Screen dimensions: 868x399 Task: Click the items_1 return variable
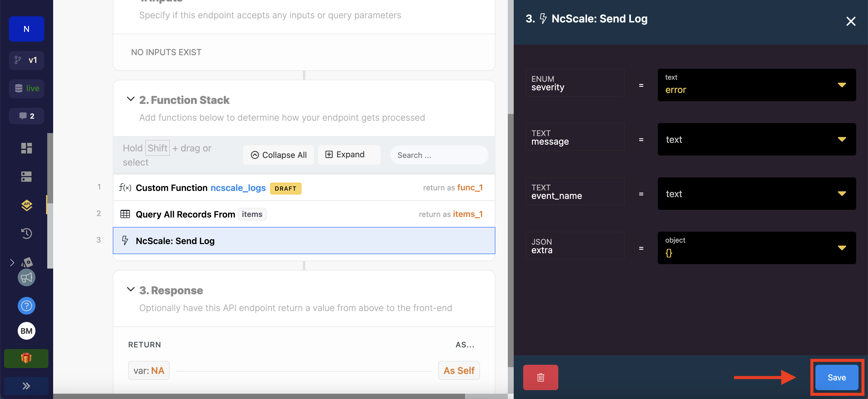tap(468, 214)
